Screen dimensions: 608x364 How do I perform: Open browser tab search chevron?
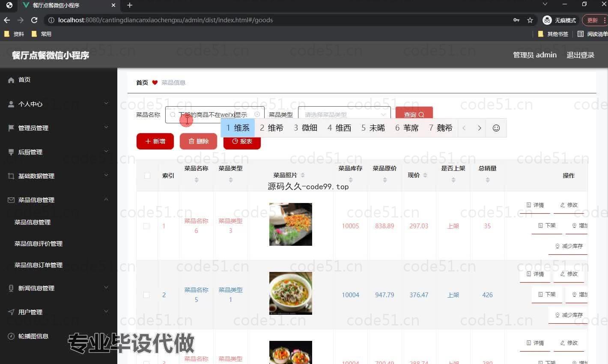tap(545, 4)
